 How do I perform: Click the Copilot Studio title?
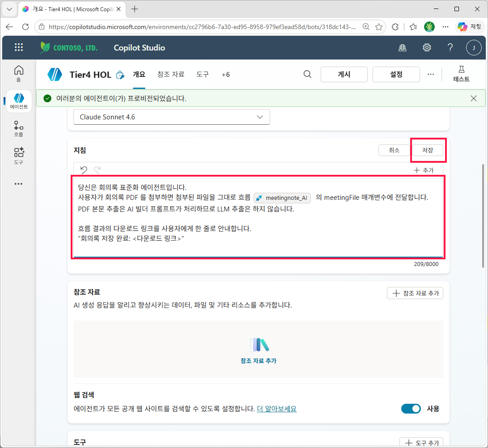[x=139, y=47]
